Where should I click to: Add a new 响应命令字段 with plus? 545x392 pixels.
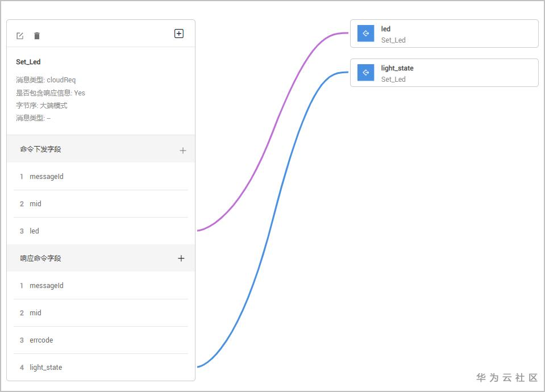[x=181, y=258]
